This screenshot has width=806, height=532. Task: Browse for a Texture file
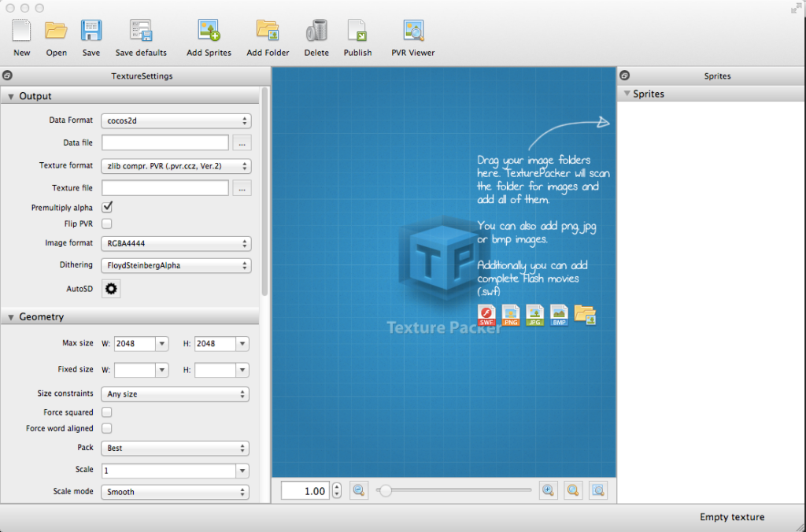click(x=242, y=187)
